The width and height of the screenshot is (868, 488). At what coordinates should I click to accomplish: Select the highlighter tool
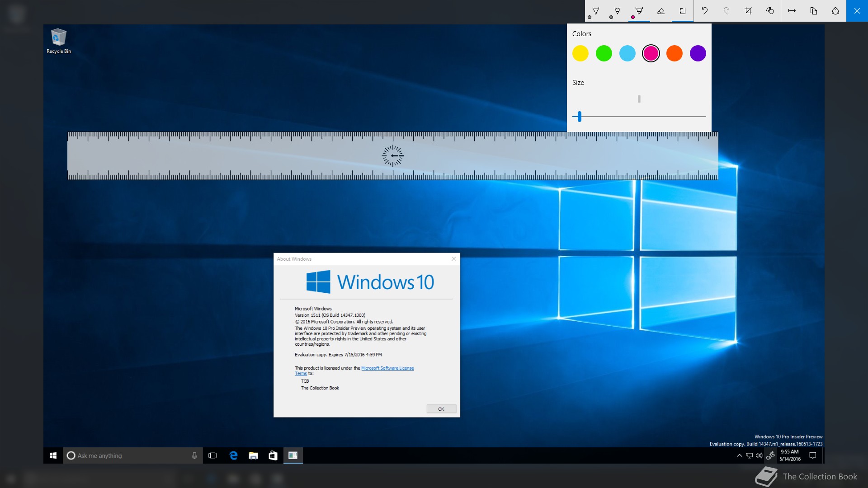pyautogui.click(x=639, y=11)
